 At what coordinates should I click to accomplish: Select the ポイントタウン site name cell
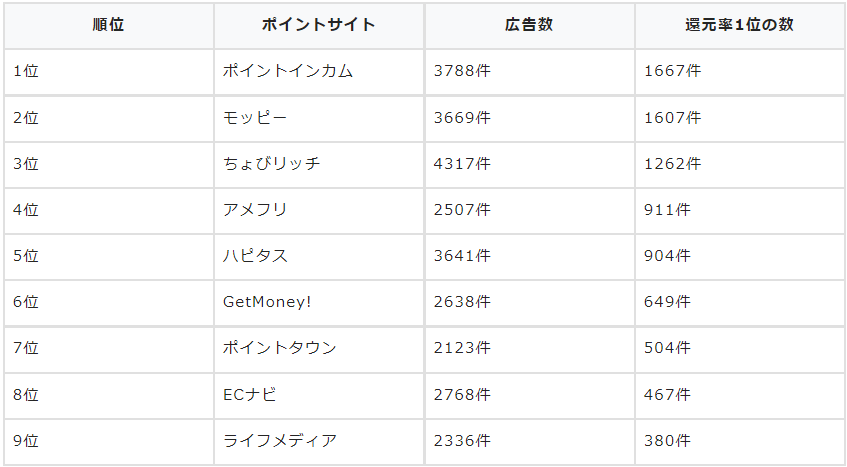tap(280, 348)
